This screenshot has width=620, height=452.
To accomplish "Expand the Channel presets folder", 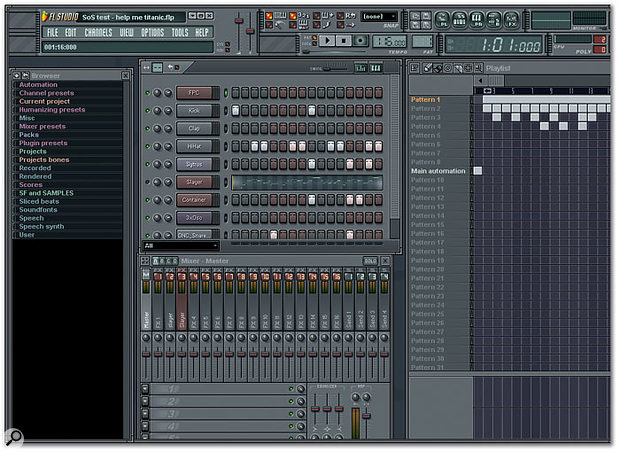I will point(47,93).
